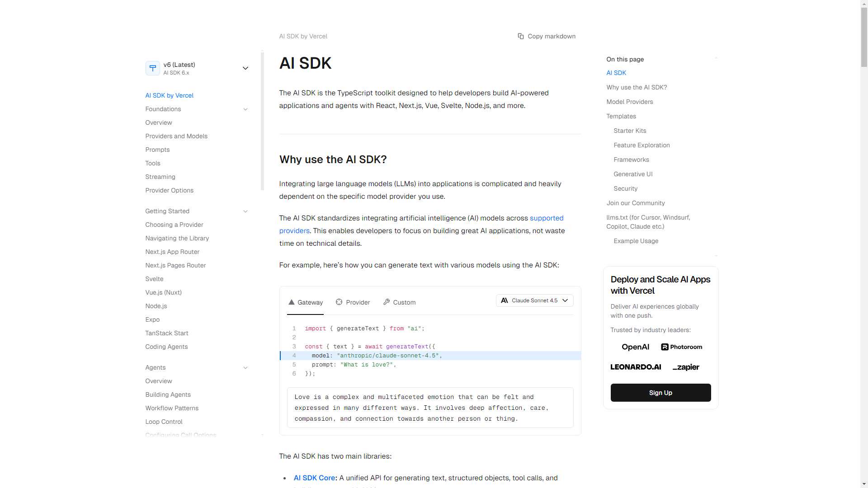Click the AI SDK entry in On this page
Screen dimensions: 868x488
(616, 73)
